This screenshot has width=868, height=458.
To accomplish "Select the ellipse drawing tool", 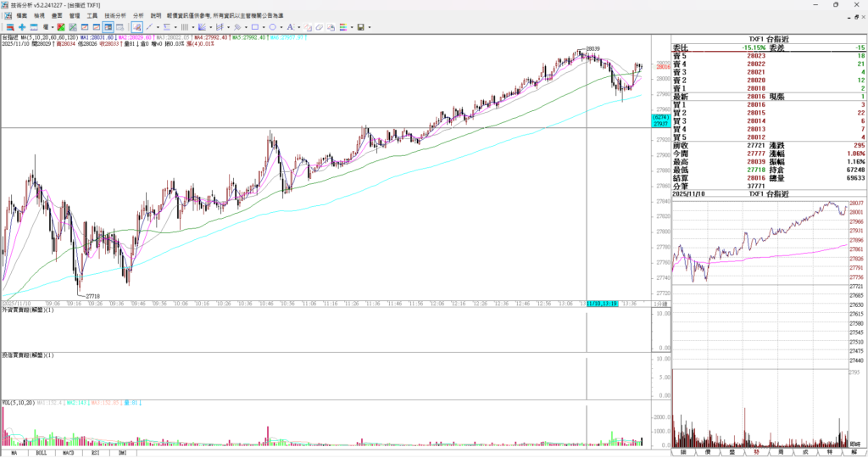I will [272, 27].
